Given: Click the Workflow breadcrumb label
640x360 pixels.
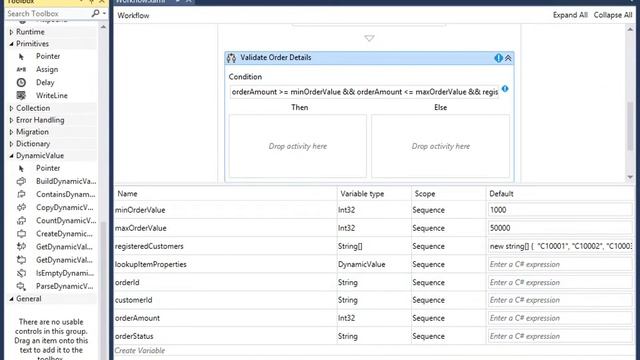Looking at the screenshot, I should (x=133, y=16).
